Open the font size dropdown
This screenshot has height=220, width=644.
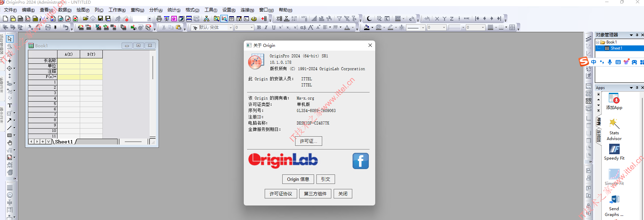[252, 27]
